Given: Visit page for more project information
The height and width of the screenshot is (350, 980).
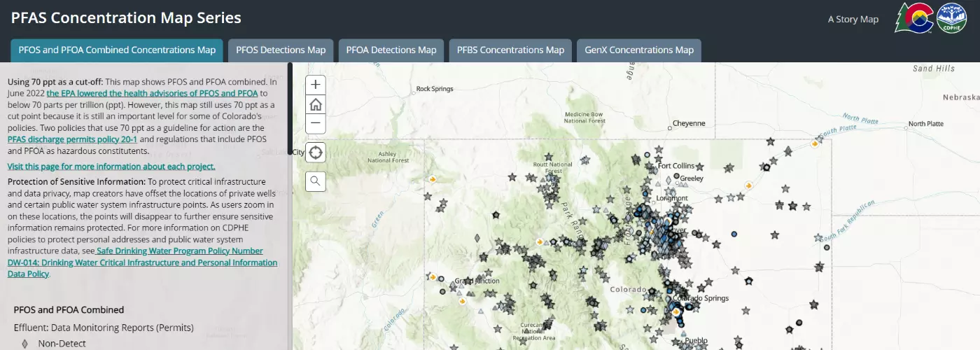Looking at the screenshot, I should [x=111, y=167].
